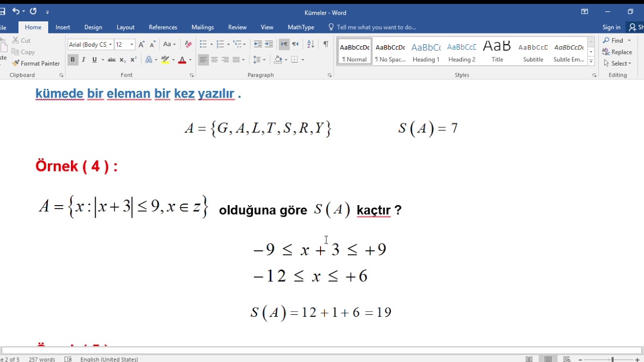Open Paragraph dialog launcher
Image resolution: width=644 pixels, height=362 pixels.
pyautogui.click(x=330, y=75)
